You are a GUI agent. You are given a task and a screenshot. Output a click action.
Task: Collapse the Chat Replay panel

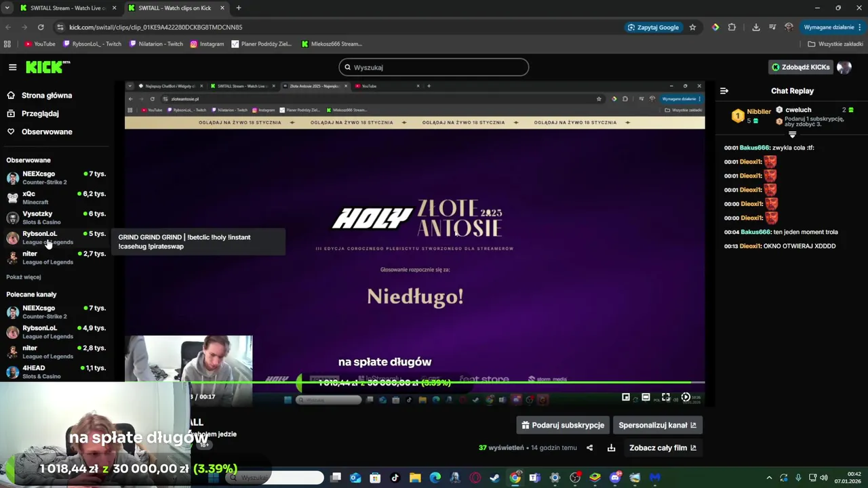(x=724, y=91)
